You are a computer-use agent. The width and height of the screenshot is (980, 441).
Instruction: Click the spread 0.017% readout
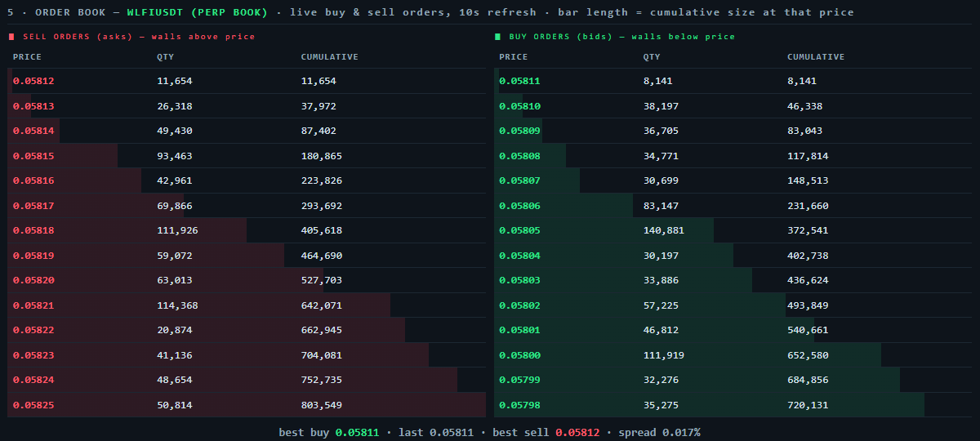point(659,432)
